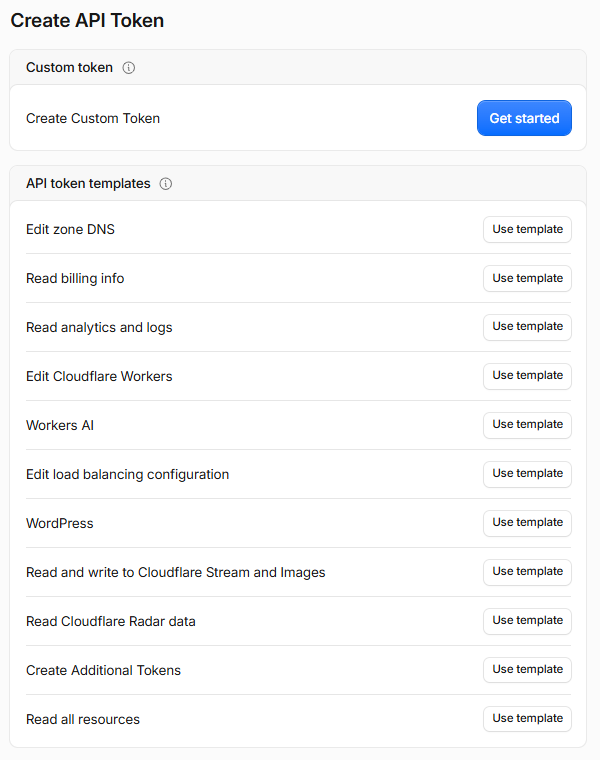Click the 'Edit zone DNS' label
Viewport: 600px width, 760px height.
[70, 229]
